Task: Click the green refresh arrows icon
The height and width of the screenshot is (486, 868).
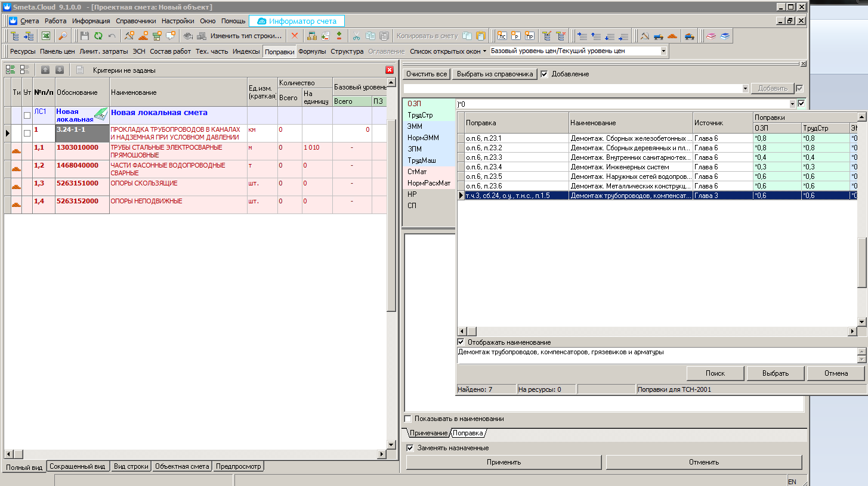Action: pos(98,36)
